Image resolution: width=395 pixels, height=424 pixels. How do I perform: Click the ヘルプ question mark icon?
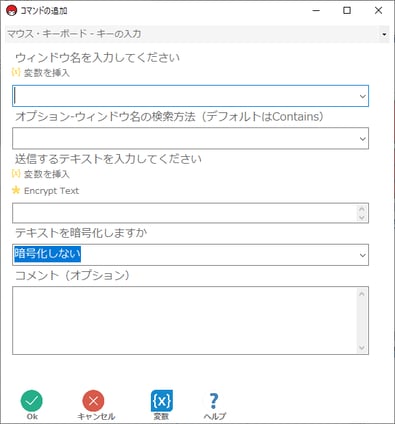coord(214,401)
